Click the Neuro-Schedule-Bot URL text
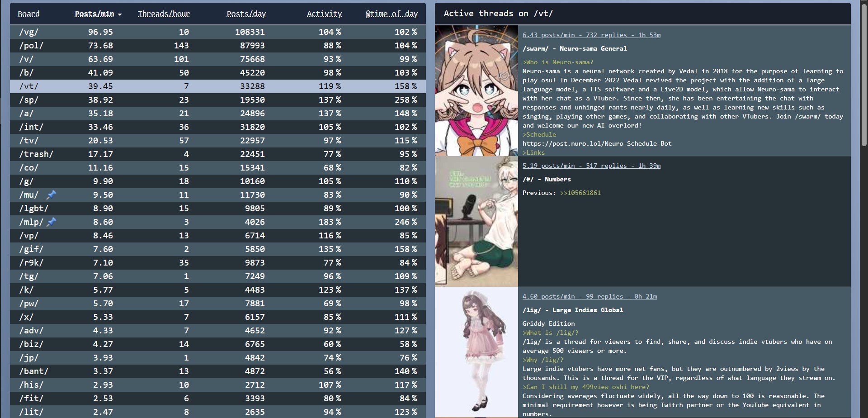This screenshot has height=418, width=868. pyautogui.click(x=597, y=143)
